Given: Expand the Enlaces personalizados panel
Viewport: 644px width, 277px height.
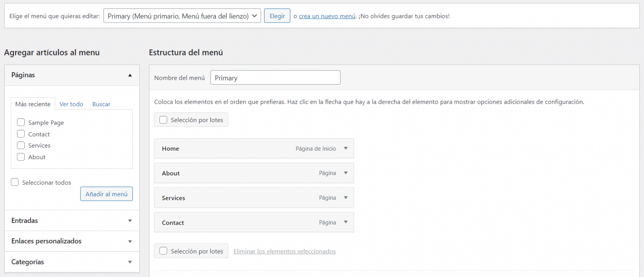Looking at the screenshot, I should pyautogui.click(x=130, y=241).
